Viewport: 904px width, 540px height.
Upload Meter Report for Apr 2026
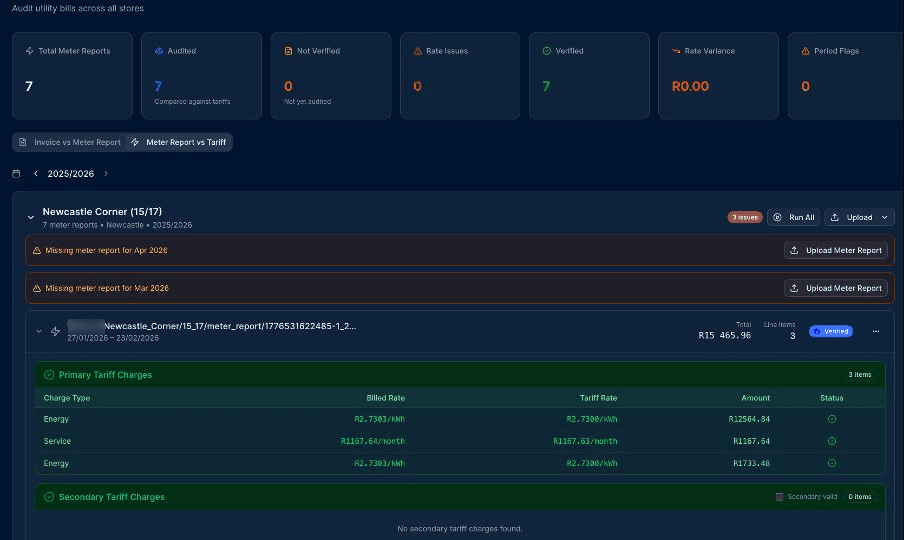[x=835, y=250]
